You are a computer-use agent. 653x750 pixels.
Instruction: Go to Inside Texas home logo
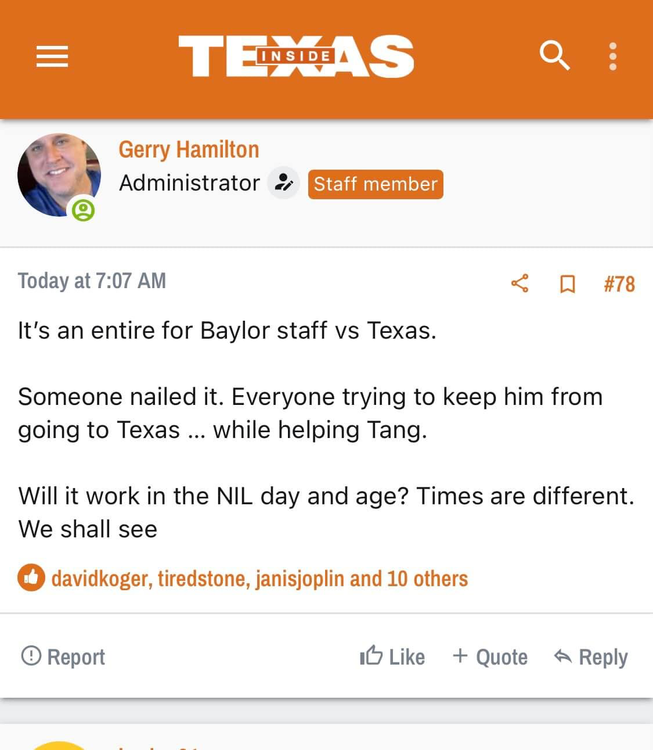(x=296, y=56)
